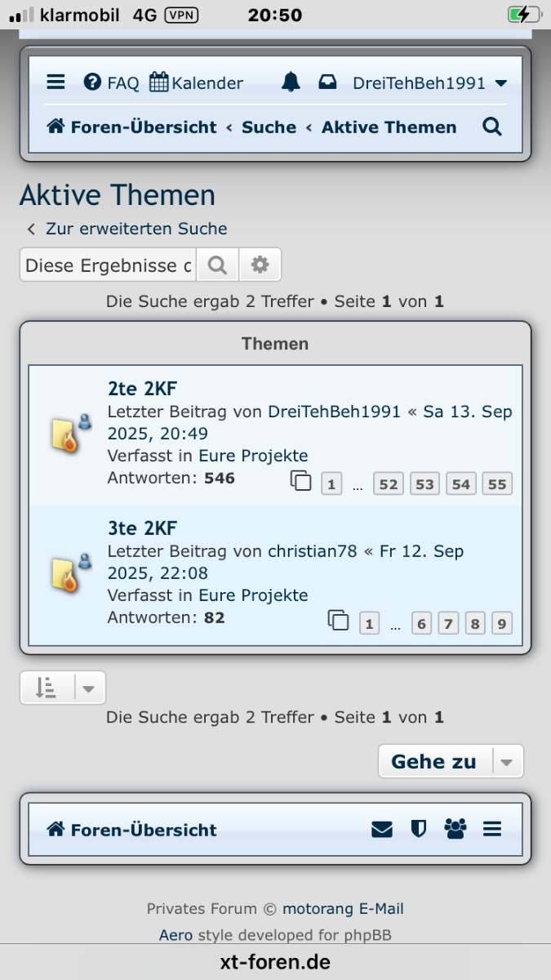The image size is (551, 980).
Task: Open the topic 2te 2KF
Action: coord(142,389)
